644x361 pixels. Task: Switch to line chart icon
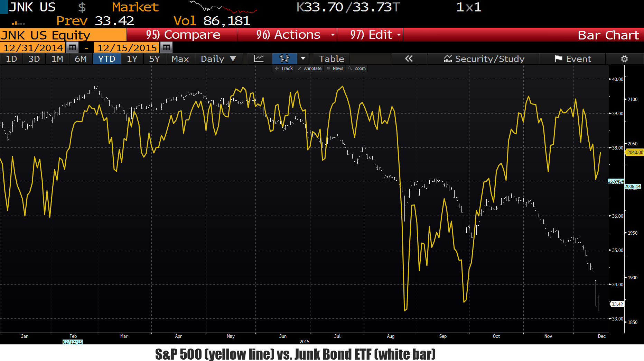259,59
